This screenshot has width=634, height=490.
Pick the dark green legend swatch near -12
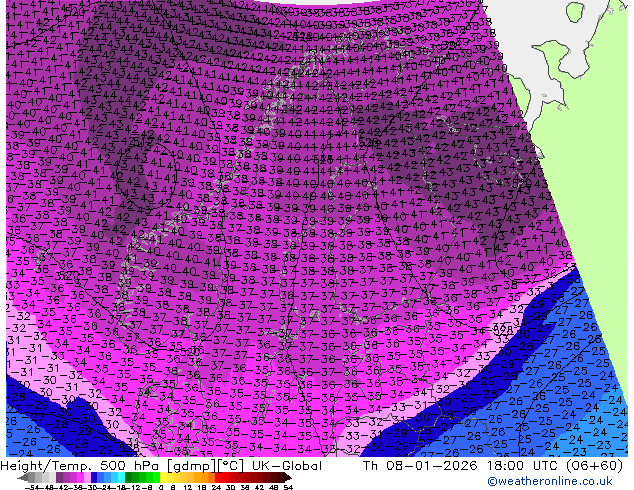129,478
